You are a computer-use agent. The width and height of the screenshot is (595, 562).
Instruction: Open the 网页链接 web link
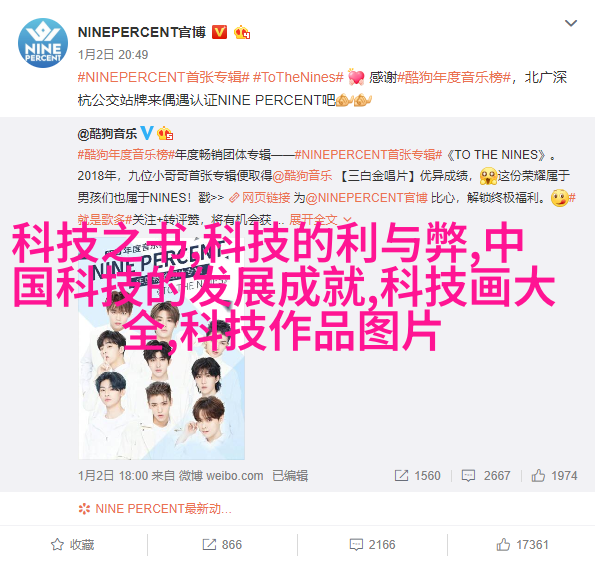coord(260,198)
